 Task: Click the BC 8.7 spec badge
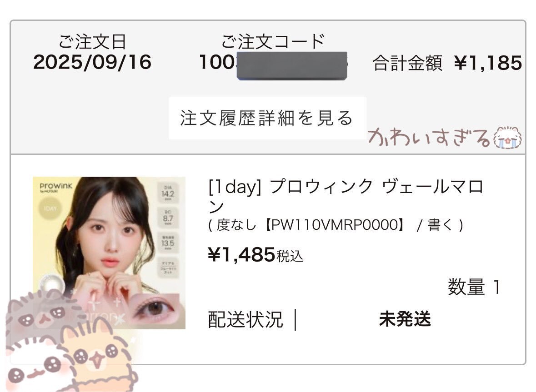coord(168,218)
